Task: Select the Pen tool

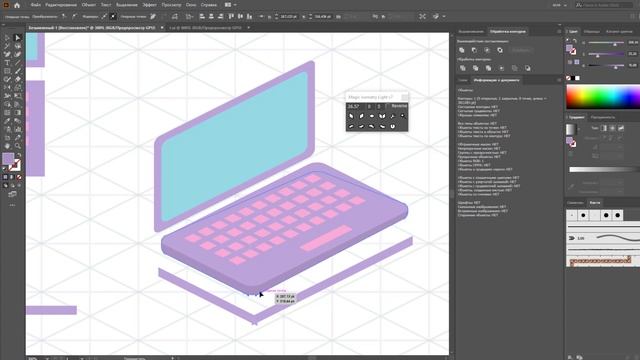Action: point(7,54)
